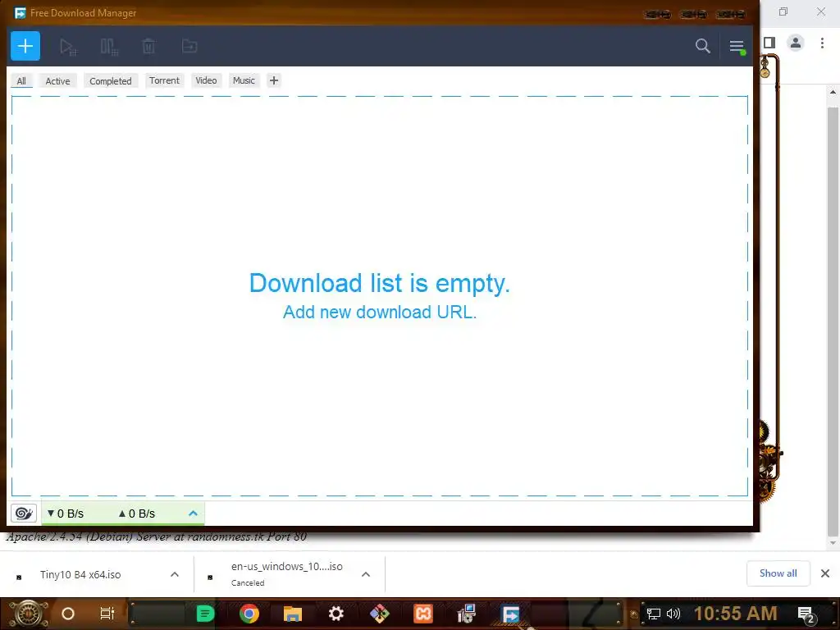The width and height of the screenshot is (840, 630).
Task: Click the Add new download URL link
Action: tap(379, 312)
